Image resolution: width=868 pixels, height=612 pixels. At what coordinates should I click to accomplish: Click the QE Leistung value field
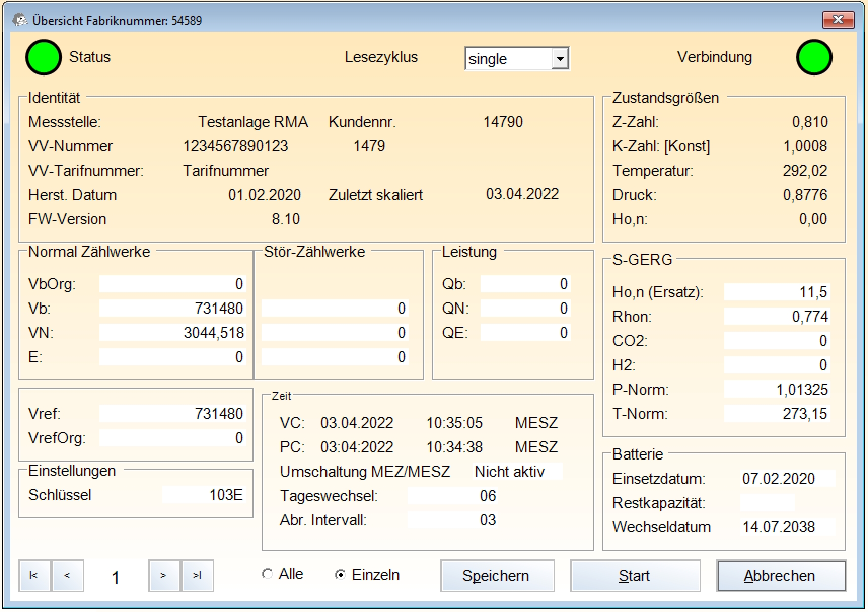[x=525, y=332]
